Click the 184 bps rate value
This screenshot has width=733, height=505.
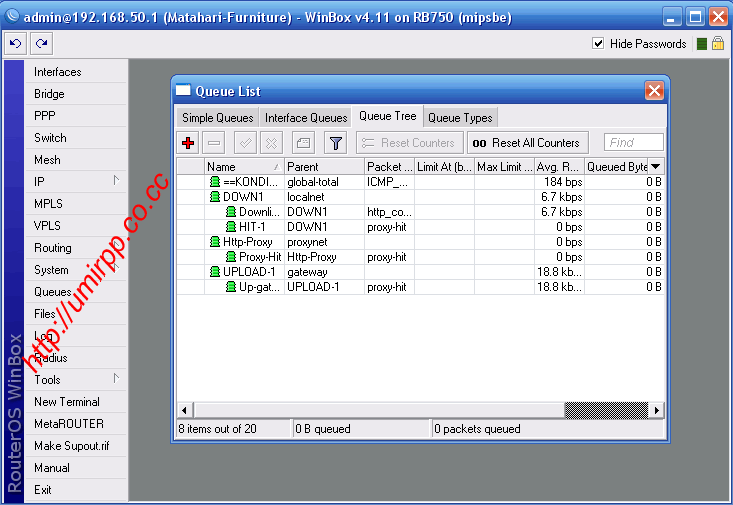(563, 181)
